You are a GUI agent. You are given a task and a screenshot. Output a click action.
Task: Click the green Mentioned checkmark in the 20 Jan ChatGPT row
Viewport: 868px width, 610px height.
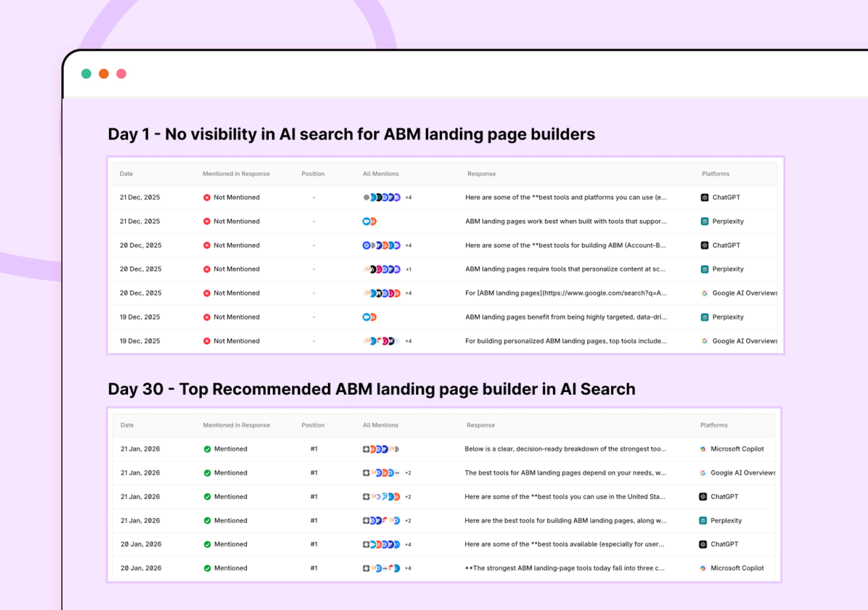click(x=207, y=544)
